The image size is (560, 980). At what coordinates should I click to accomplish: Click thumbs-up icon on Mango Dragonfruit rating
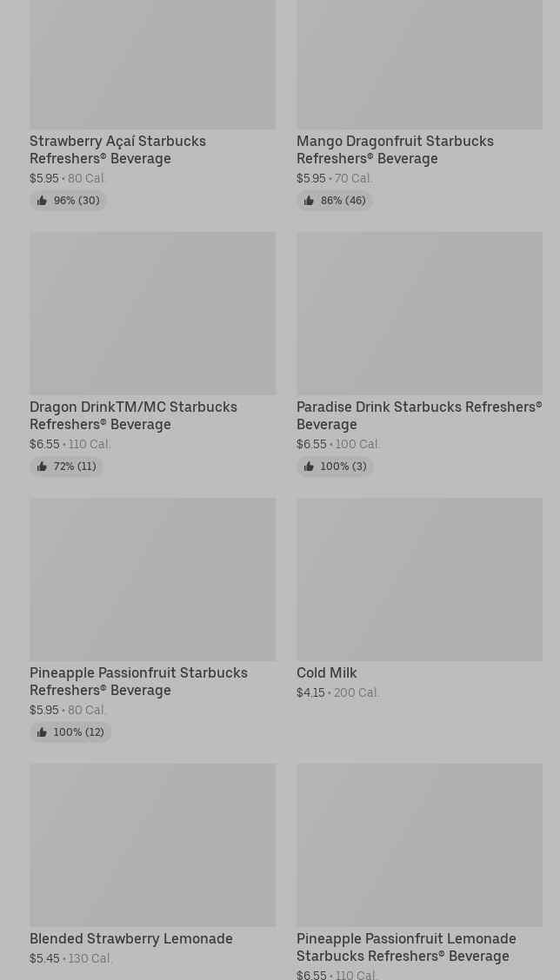pyautogui.click(x=309, y=201)
